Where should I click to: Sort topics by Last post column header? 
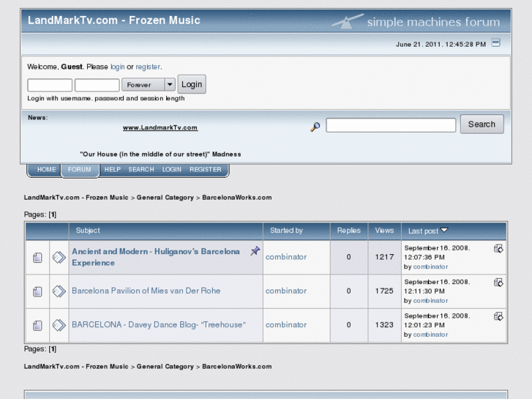coord(423,231)
